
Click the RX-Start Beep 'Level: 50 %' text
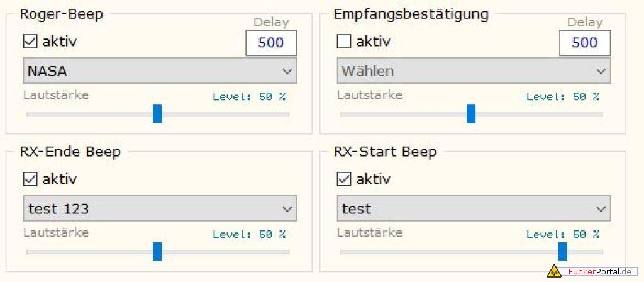pos(563,234)
